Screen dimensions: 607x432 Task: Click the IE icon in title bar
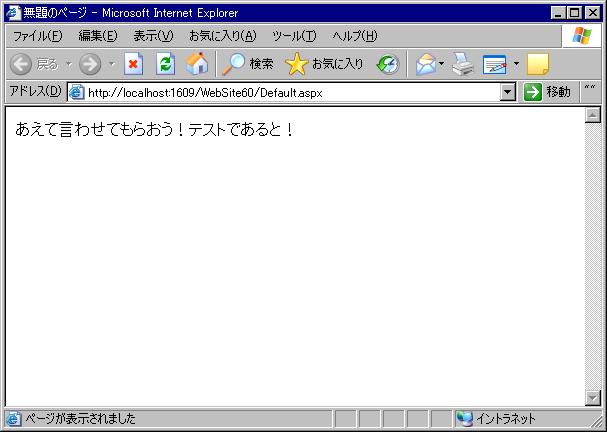14,13
